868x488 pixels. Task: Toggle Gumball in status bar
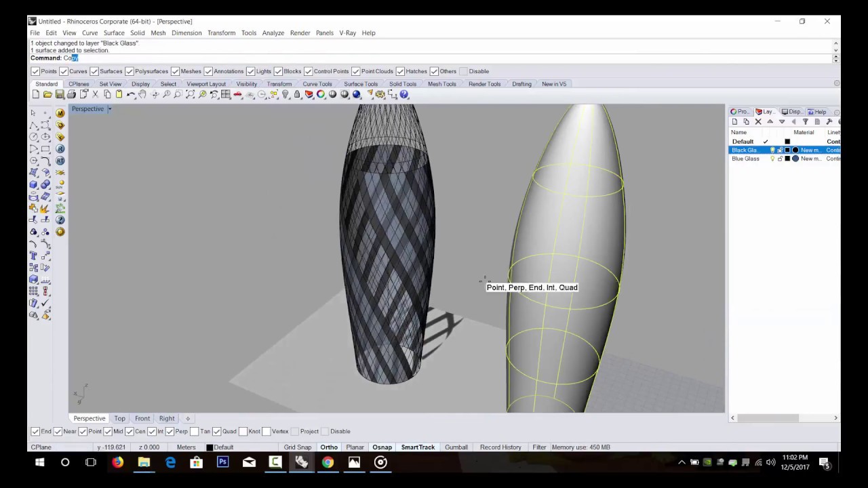coord(456,447)
